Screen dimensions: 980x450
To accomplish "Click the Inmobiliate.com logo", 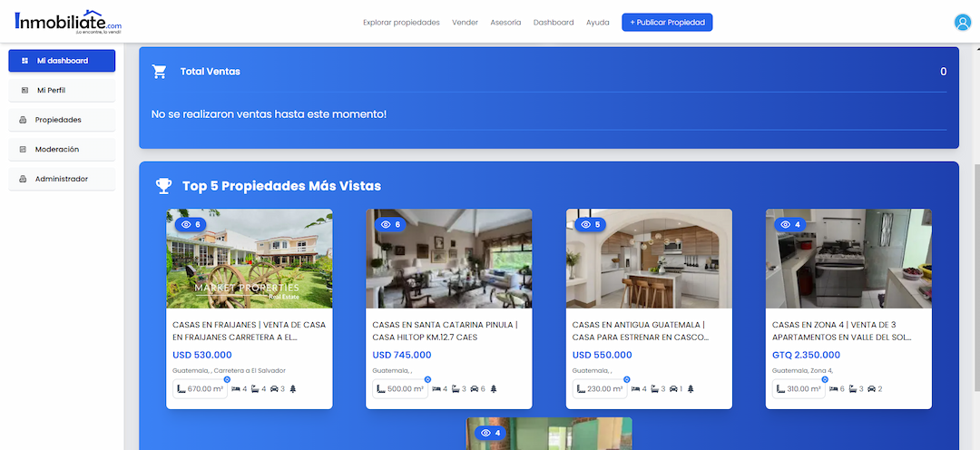I will [67, 22].
